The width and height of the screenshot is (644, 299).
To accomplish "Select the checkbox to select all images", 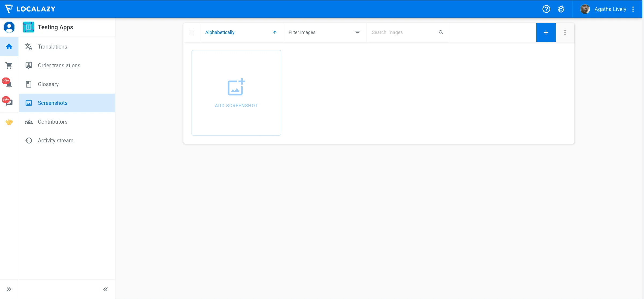I will pos(191,32).
